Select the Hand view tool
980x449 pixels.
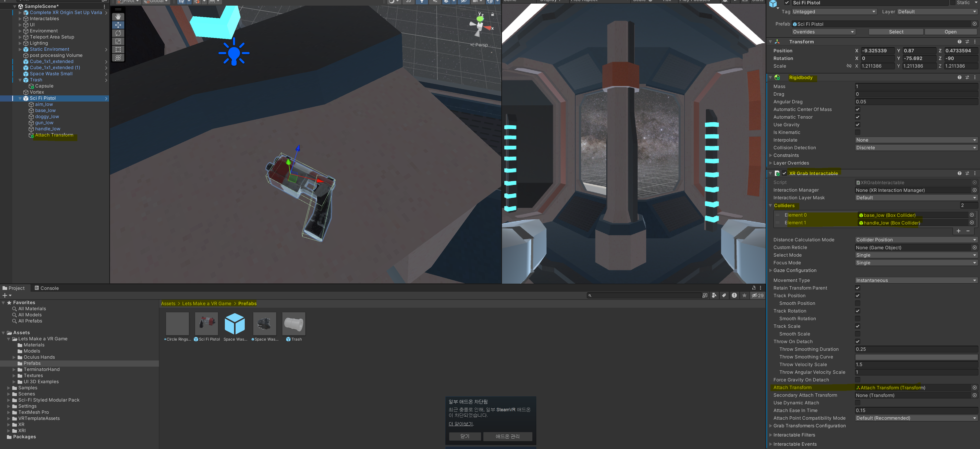coord(118,17)
